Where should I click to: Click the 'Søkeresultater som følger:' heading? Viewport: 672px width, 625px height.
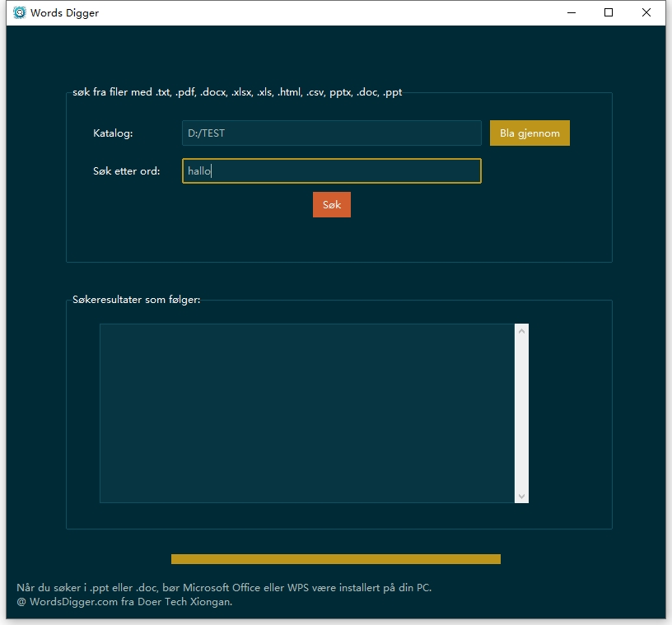pos(136,299)
